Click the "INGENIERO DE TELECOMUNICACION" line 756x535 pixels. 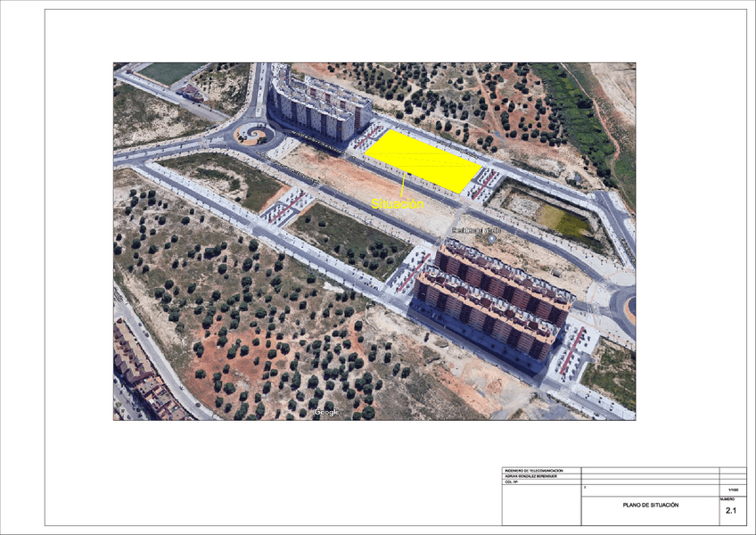[x=533, y=471]
